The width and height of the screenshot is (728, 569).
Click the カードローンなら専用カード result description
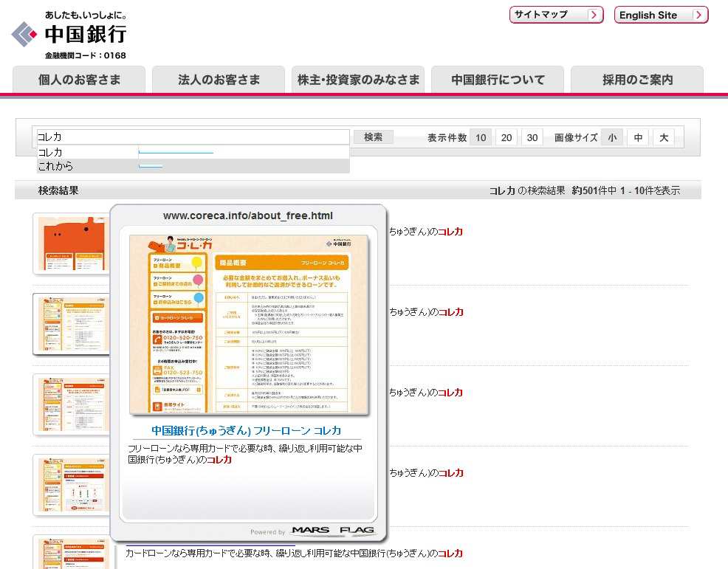tap(294, 554)
